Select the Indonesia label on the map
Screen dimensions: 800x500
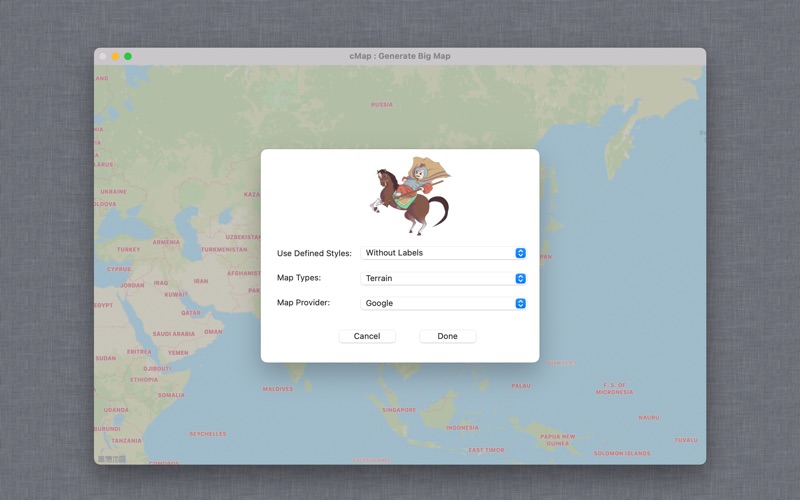pyautogui.click(x=462, y=428)
